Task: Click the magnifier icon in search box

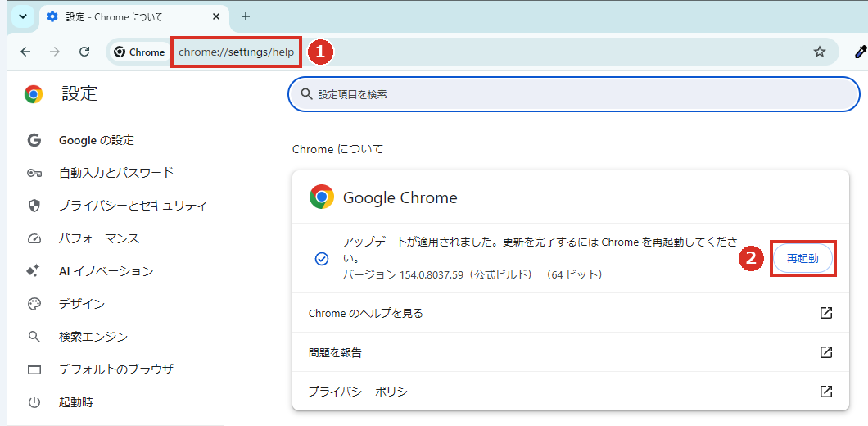Action: click(307, 94)
